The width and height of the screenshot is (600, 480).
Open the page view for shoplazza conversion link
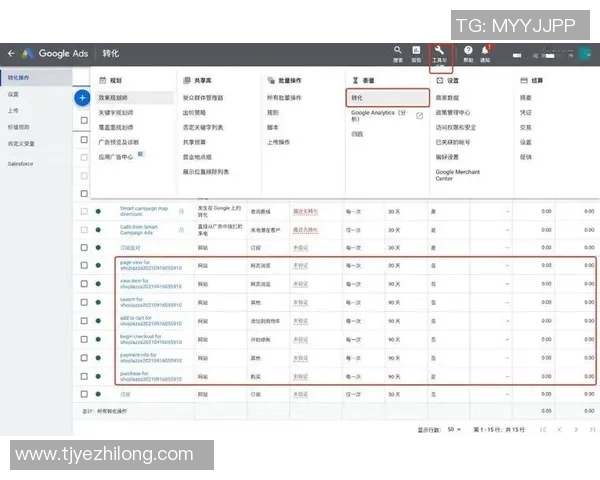click(x=151, y=265)
